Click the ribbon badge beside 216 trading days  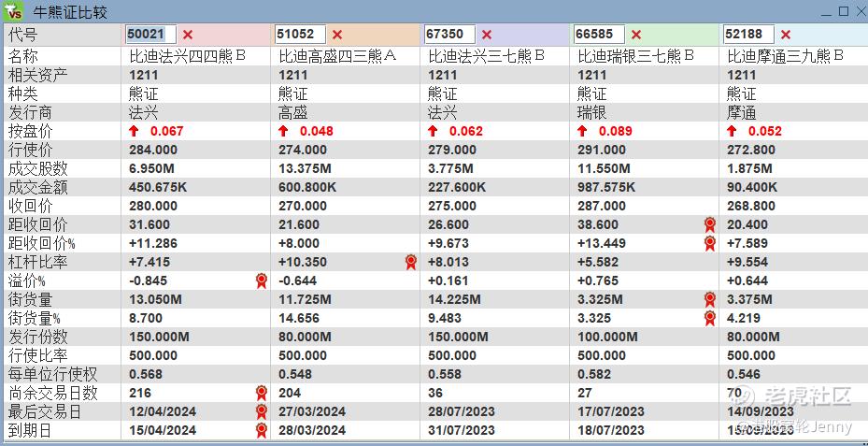pos(262,393)
